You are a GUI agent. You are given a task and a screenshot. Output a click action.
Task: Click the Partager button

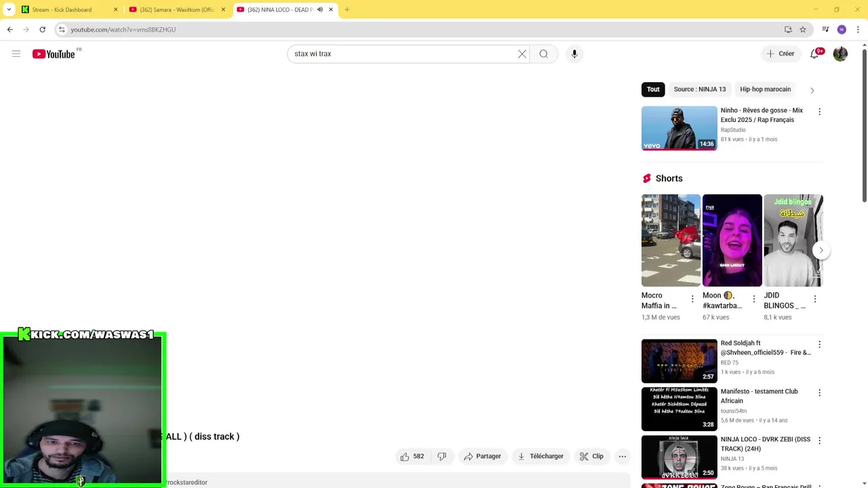(x=482, y=456)
